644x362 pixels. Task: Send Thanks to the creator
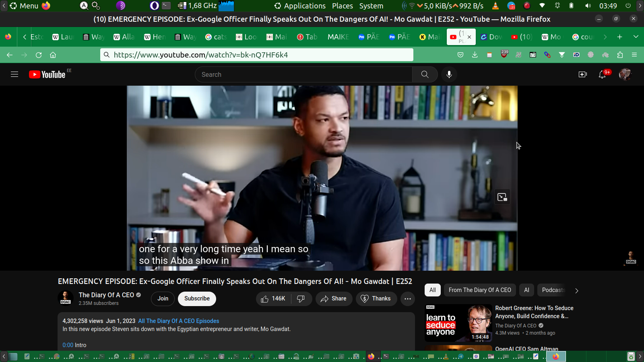pos(376,298)
